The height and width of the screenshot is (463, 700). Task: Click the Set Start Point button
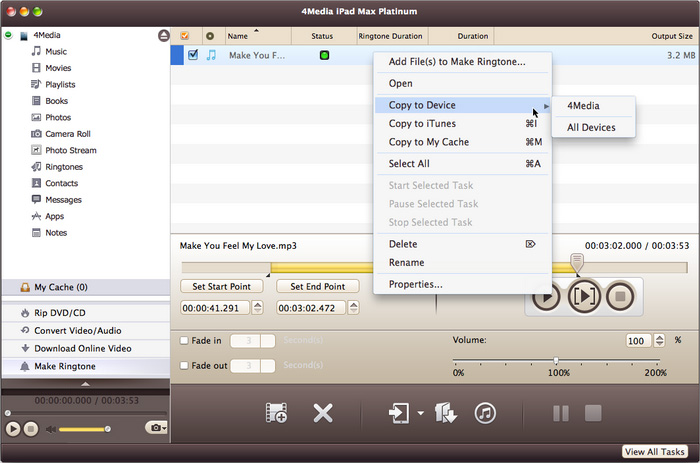221,287
